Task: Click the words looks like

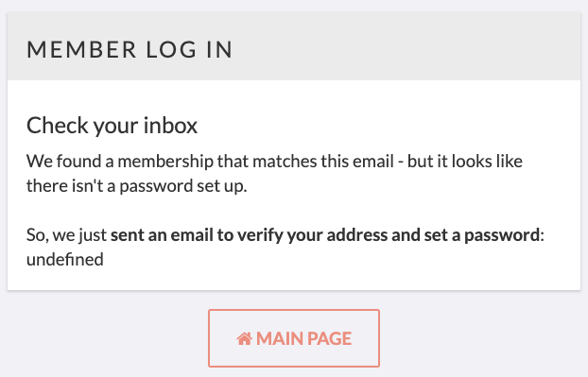Action: [x=487, y=162]
